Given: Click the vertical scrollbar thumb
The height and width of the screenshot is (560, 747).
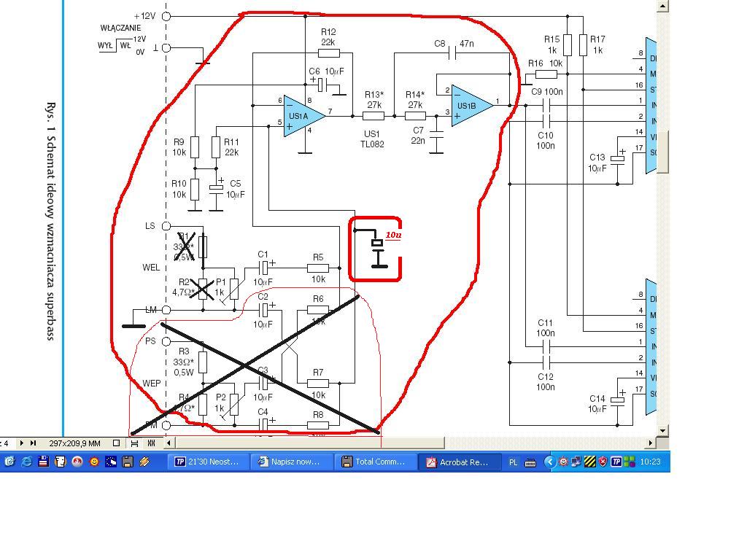Looking at the screenshot, I should click(x=662, y=152).
